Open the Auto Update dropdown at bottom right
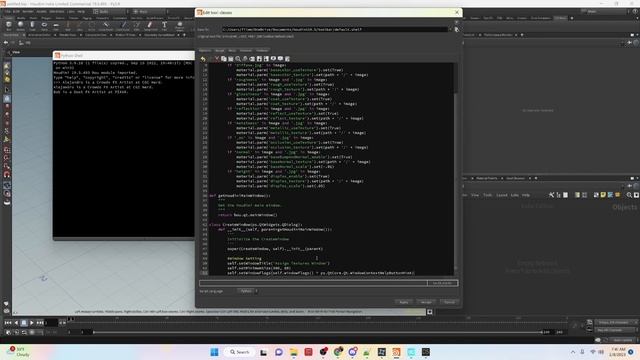The image size is (640, 360). (x=622, y=340)
